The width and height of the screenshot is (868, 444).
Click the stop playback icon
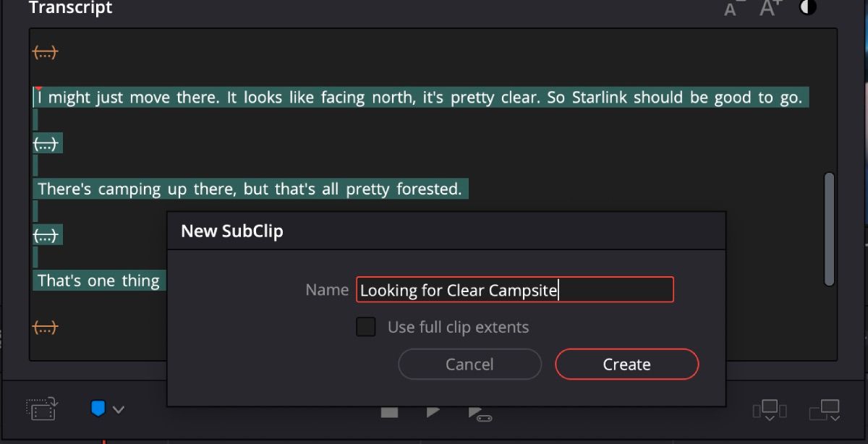[389, 411]
